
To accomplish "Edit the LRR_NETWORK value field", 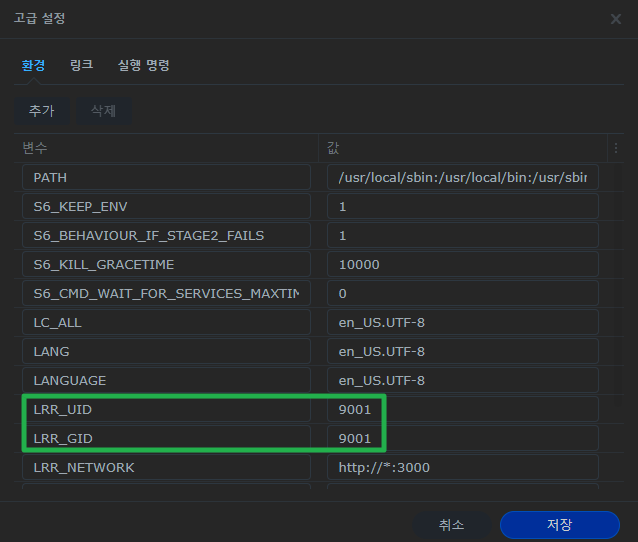I will [x=462, y=467].
